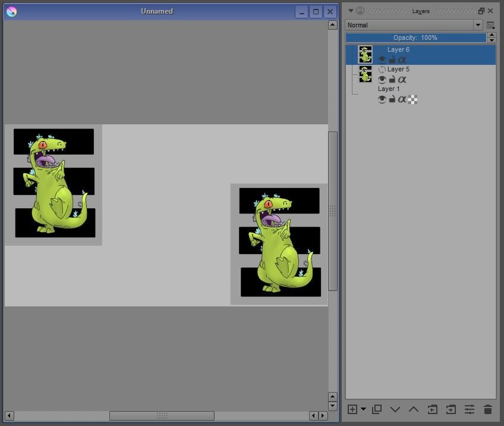The height and width of the screenshot is (426, 504).
Task: Move layer down in the stack
Action: [x=395, y=409]
